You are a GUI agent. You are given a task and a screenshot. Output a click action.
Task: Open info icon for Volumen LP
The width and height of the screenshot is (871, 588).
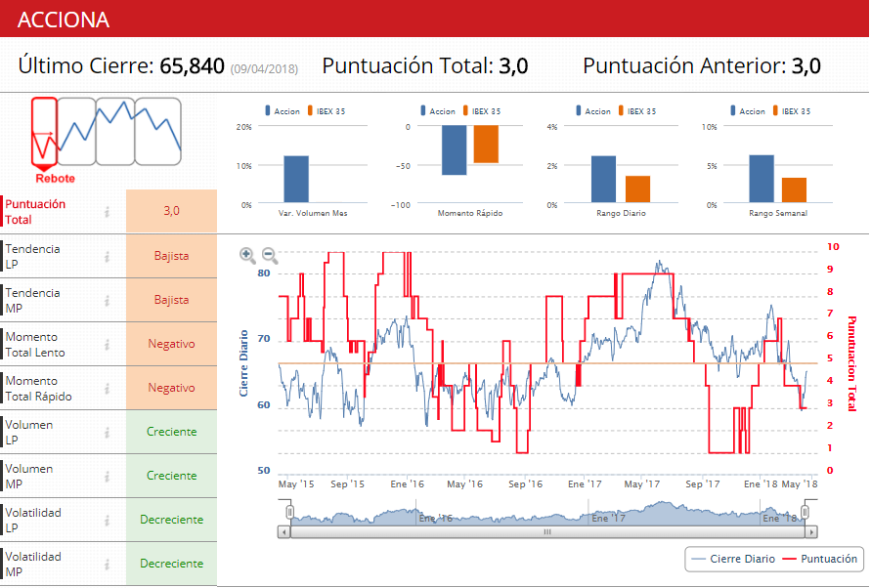click(x=108, y=432)
